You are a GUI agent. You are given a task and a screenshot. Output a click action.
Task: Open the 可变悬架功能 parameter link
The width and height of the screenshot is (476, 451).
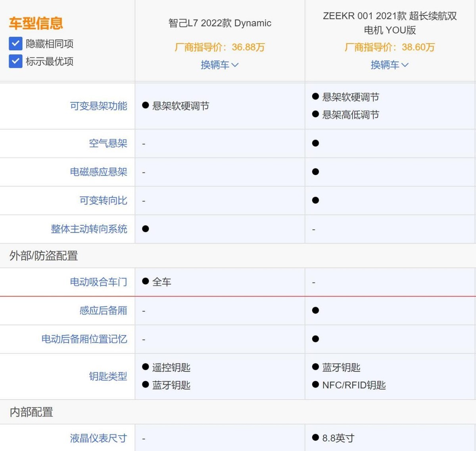coord(98,106)
